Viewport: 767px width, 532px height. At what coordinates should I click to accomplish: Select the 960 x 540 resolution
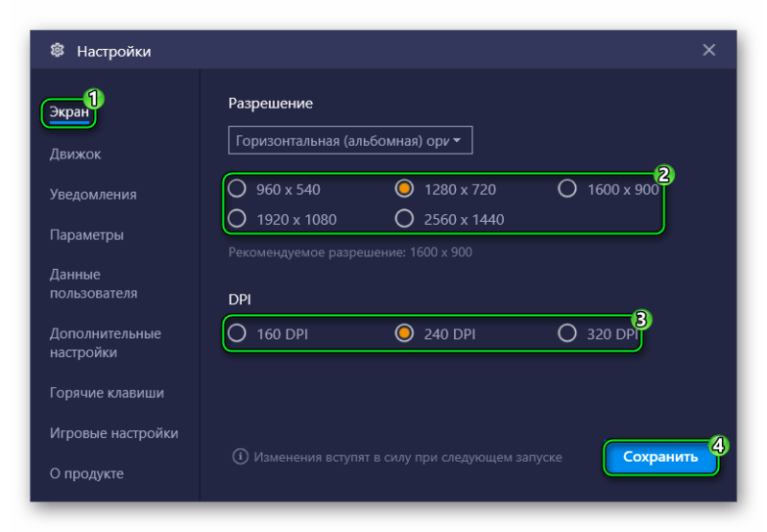pos(274,189)
